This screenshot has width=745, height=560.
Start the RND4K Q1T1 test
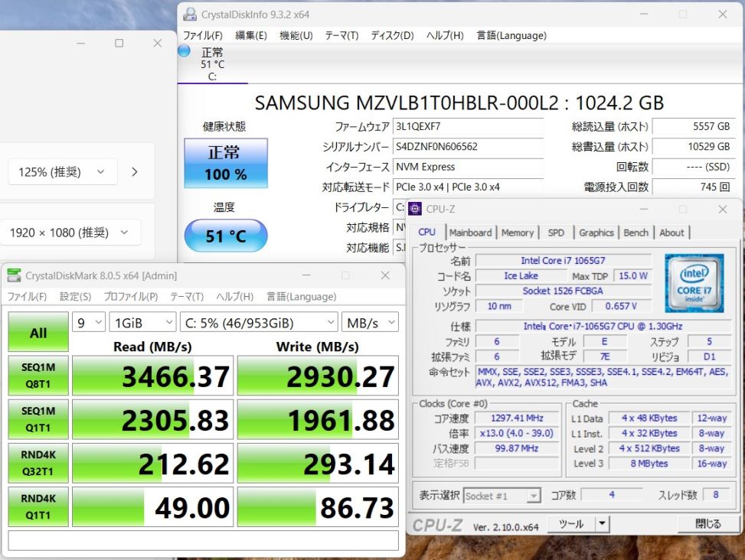point(38,506)
